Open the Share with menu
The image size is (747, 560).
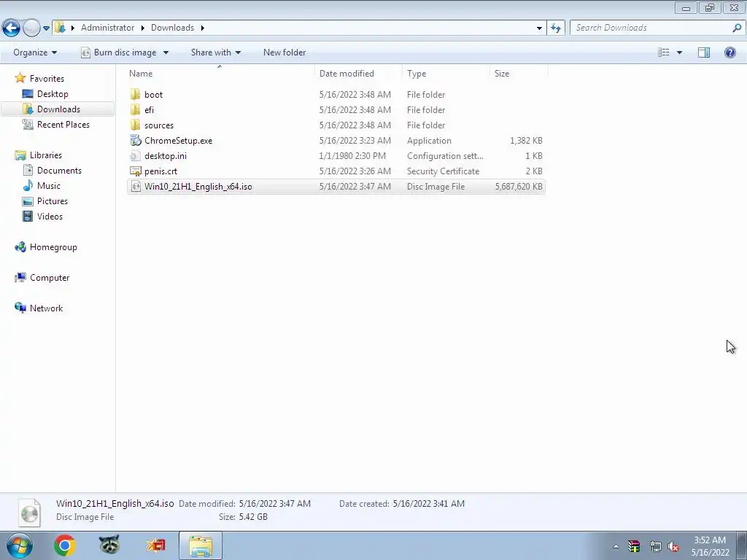coord(215,52)
